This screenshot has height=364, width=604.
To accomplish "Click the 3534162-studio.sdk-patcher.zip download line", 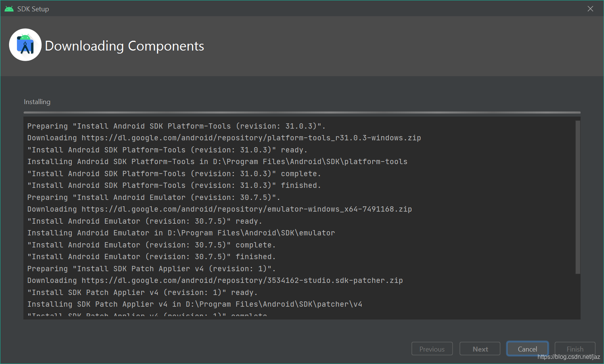I will (215, 280).
